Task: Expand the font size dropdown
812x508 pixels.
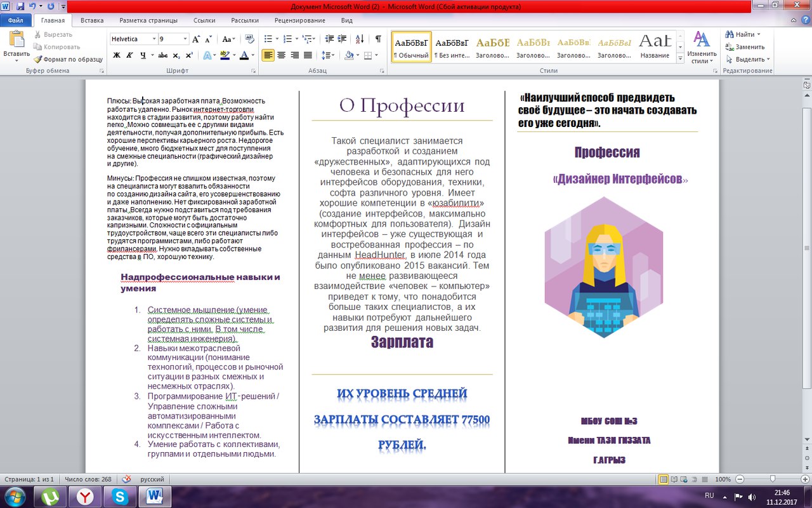Action: (185, 39)
